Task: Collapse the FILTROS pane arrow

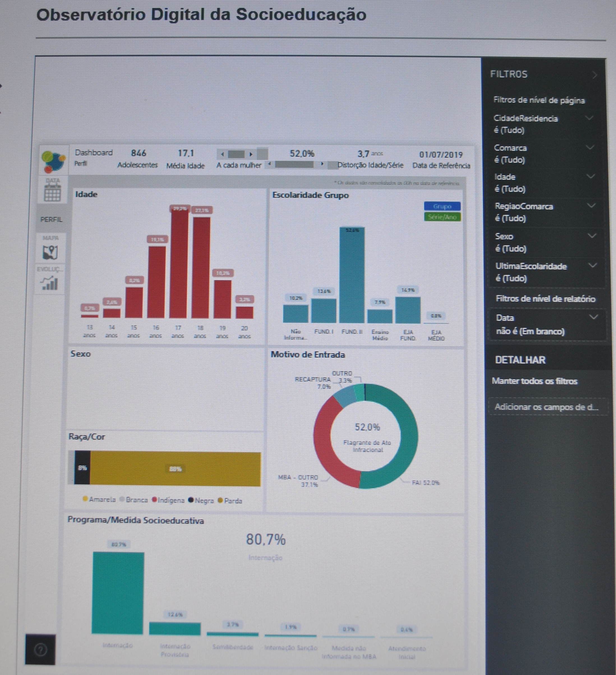Action: pyautogui.click(x=595, y=75)
